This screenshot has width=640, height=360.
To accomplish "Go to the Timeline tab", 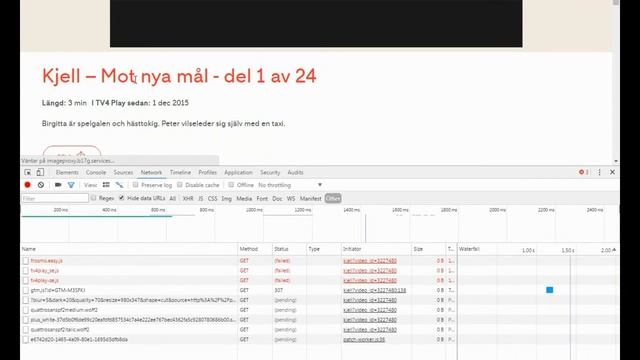I will (x=180, y=172).
